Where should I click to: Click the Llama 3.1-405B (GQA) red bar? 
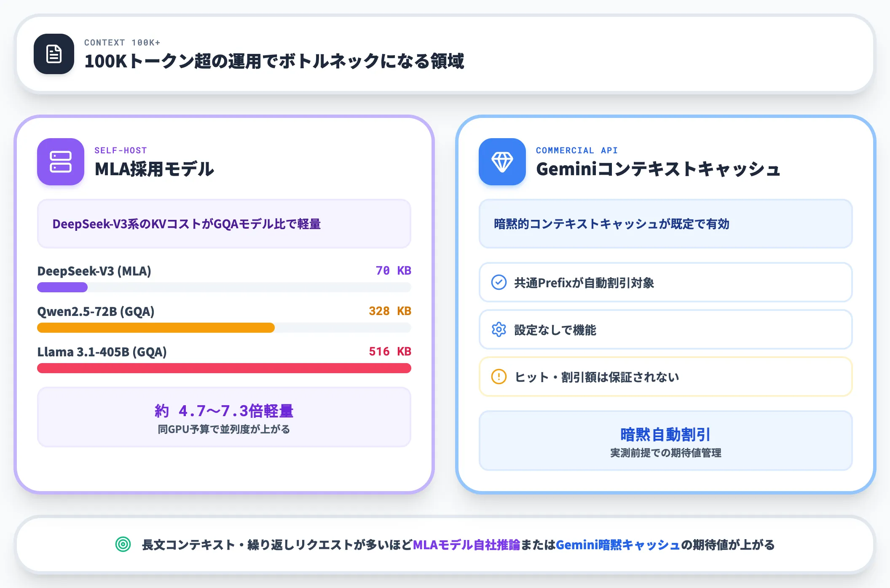pyautogui.click(x=224, y=368)
